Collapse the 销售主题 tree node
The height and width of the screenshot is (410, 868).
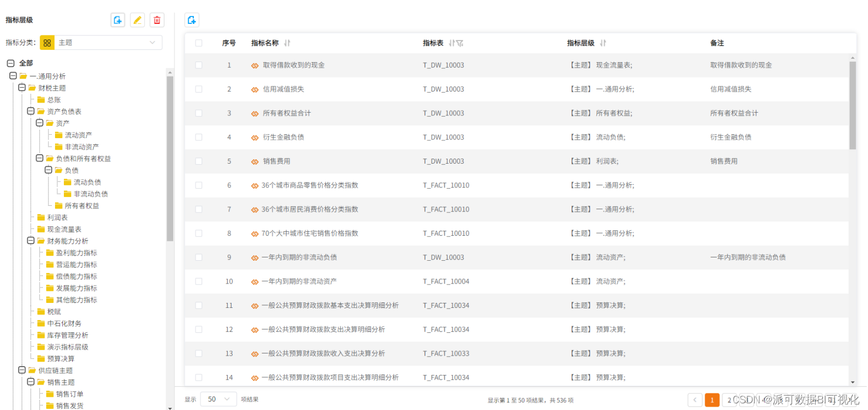(31, 382)
